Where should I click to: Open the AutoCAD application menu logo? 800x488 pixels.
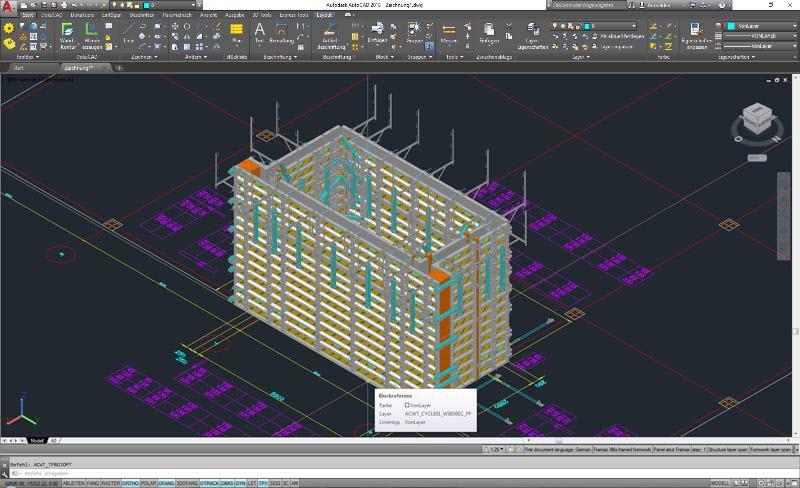(x=9, y=8)
